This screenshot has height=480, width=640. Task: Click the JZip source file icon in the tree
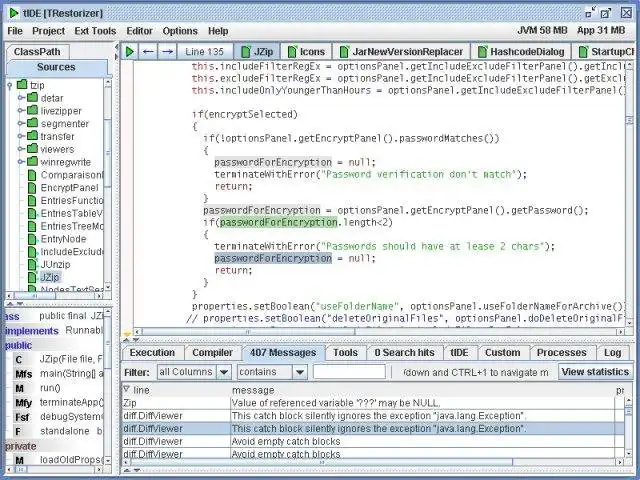coord(32,277)
